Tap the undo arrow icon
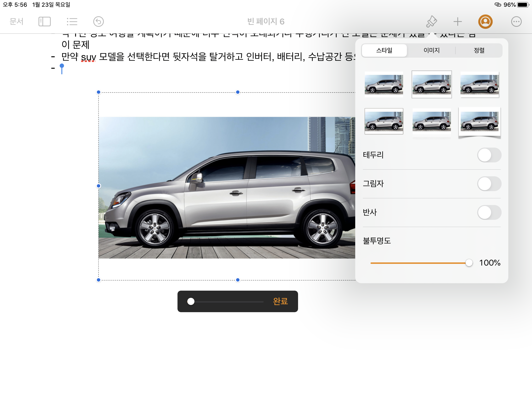The height and width of the screenshot is (399, 532). (98, 22)
